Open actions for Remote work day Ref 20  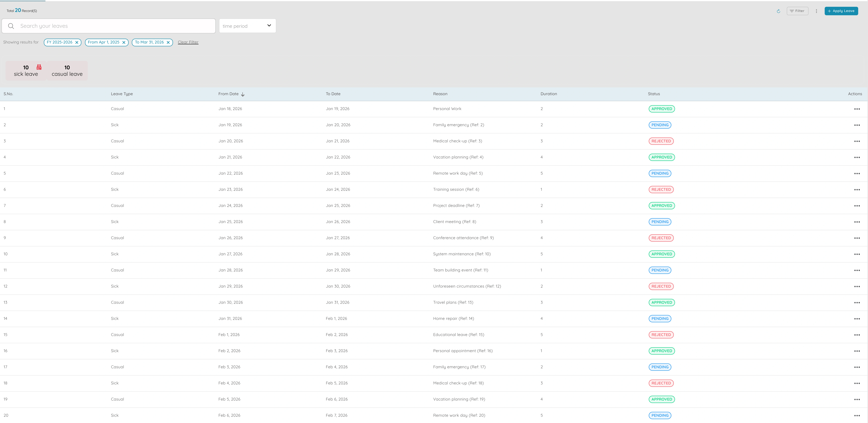point(857,416)
